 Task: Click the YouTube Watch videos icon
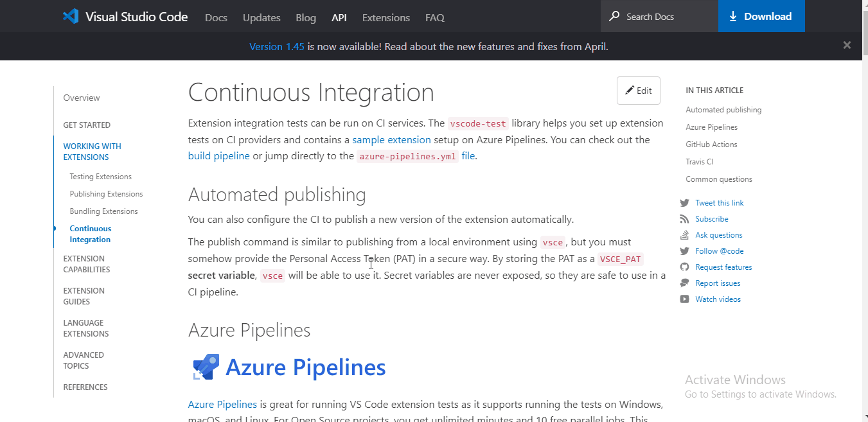[684, 299]
